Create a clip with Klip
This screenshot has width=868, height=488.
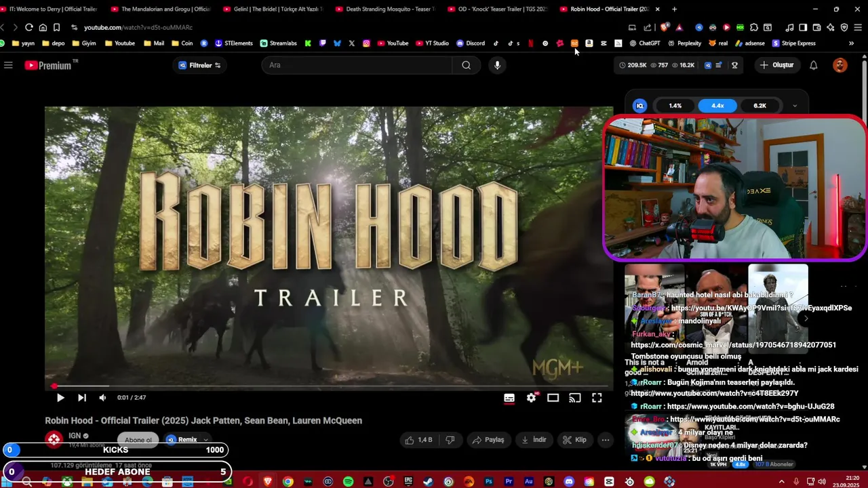(574, 440)
